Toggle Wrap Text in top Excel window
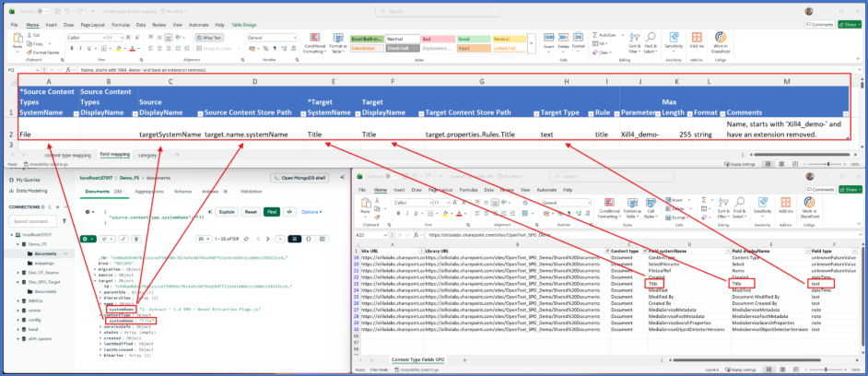 click(x=208, y=38)
